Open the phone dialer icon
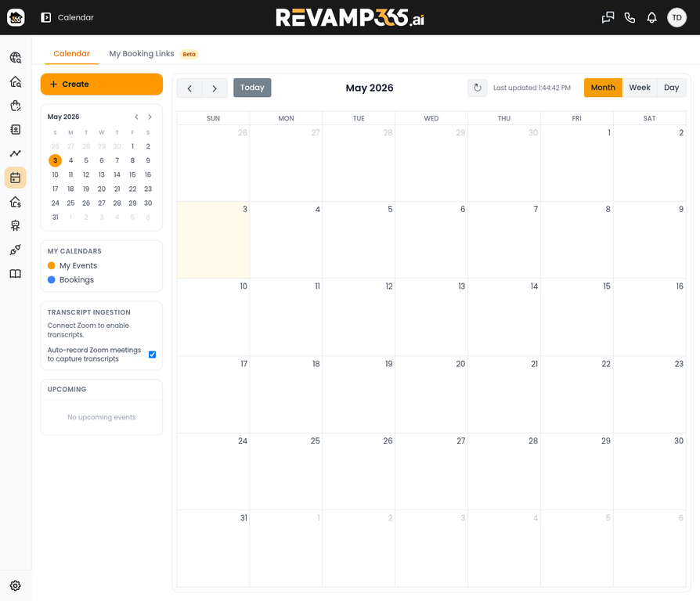The width and height of the screenshot is (700, 601). [630, 17]
